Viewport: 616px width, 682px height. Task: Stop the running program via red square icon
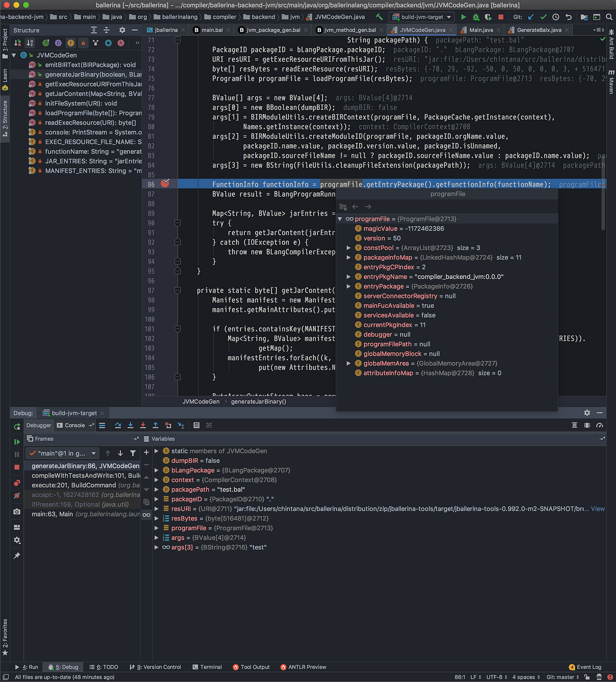tap(501, 17)
